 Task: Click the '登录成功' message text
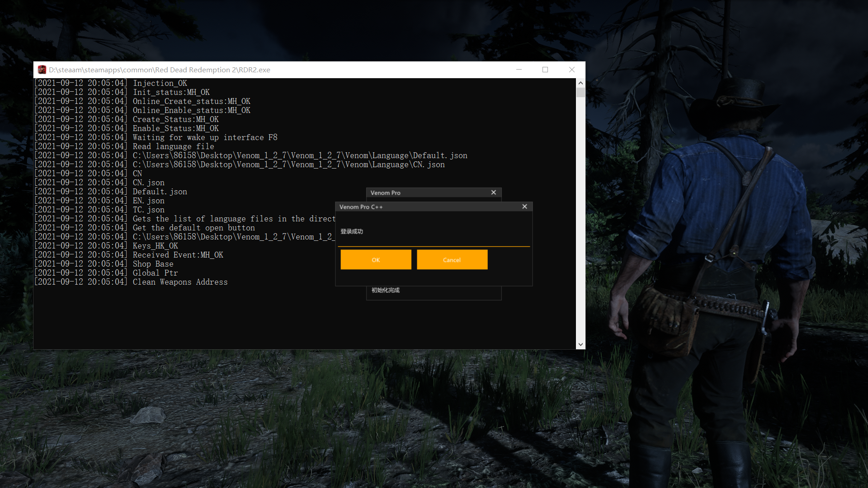pos(352,231)
